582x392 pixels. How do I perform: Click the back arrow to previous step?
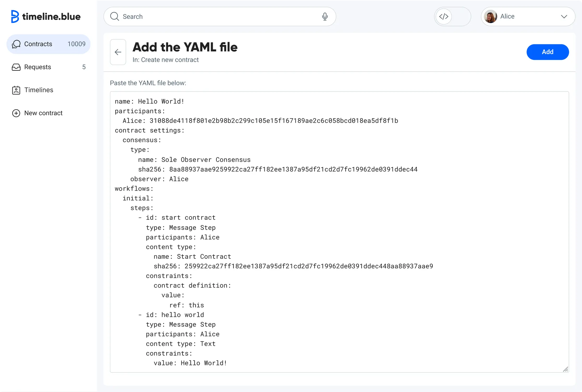[x=118, y=52]
